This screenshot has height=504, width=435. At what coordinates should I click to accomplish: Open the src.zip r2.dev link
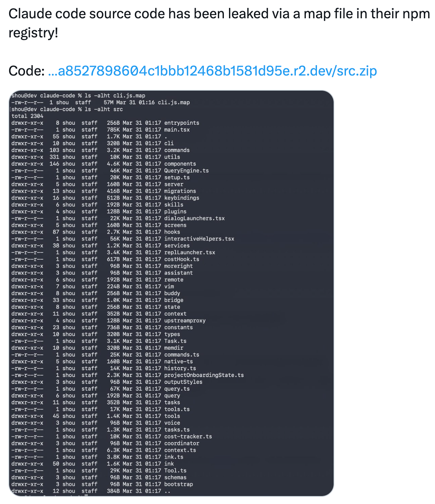pos(212,71)
